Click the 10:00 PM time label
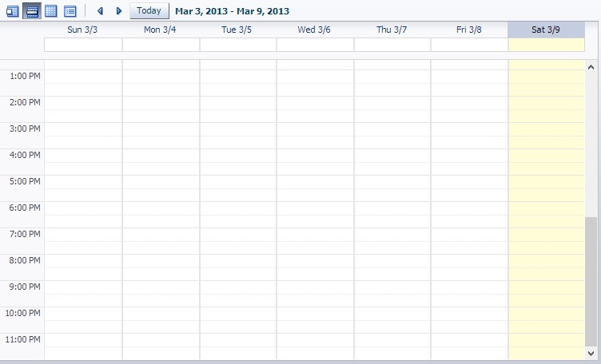 [22, 314]
